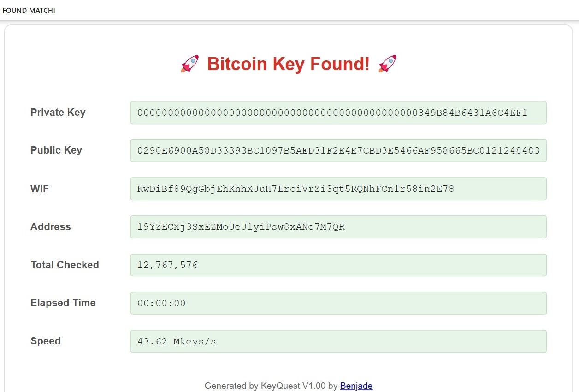579x392 pixels.
Task: Click the Speed value showing Mkeys/s
Action: pos(338,341)
